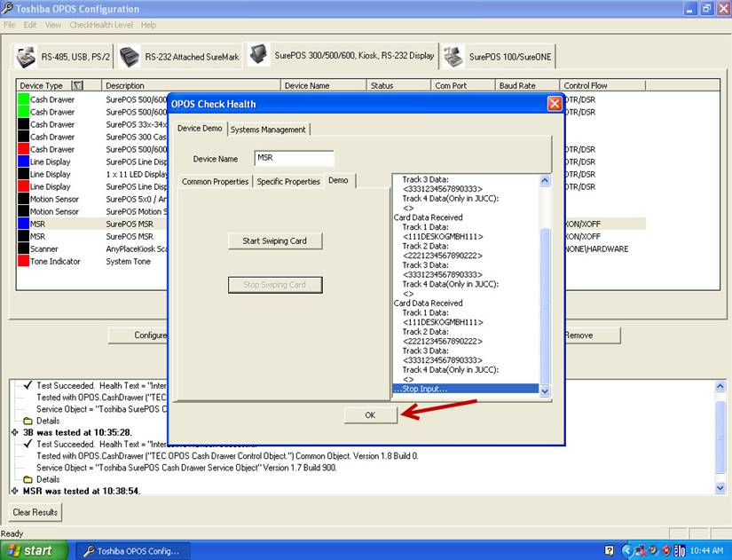Click the RS-232 Attached SureMark printer icon
This screenshot has width=732, height=560.
tap(130, 56)
